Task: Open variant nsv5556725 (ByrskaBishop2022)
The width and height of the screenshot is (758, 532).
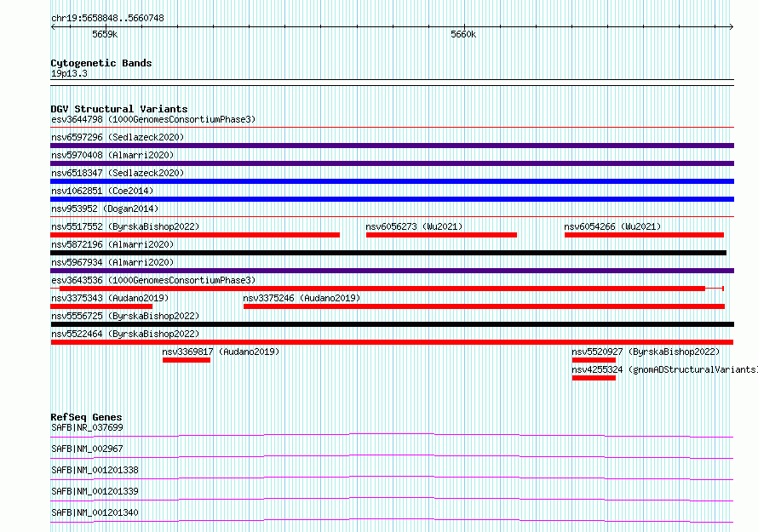Action: (125, 316)
